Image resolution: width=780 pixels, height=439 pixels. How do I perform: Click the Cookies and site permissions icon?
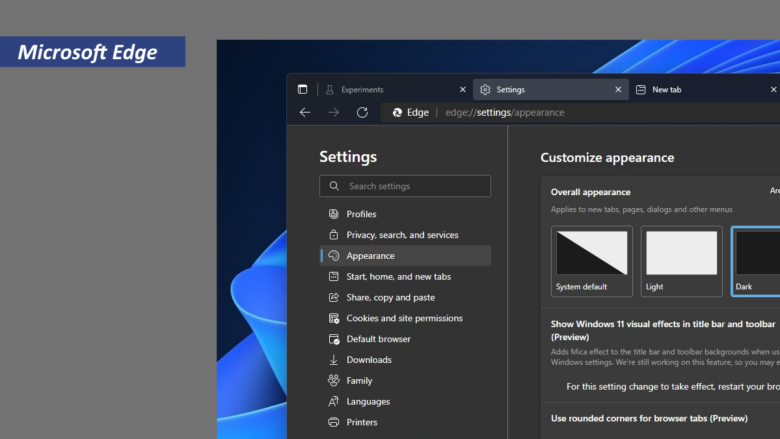click(334, 318)
